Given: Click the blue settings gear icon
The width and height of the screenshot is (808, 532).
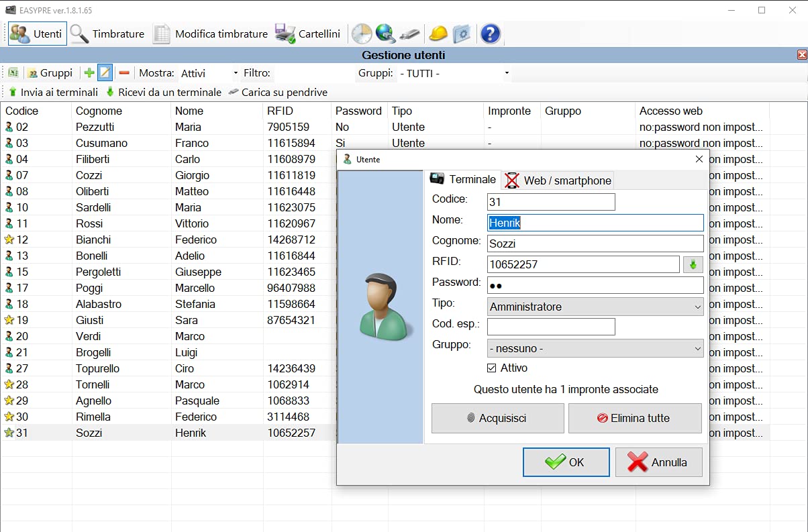Looking at the screenshot, I should point(462,34).
